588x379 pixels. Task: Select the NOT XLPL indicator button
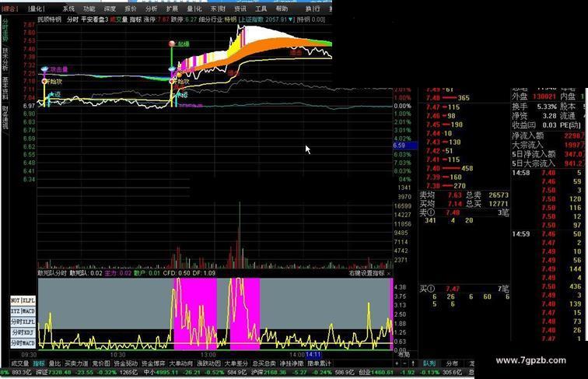coord(23,300)
